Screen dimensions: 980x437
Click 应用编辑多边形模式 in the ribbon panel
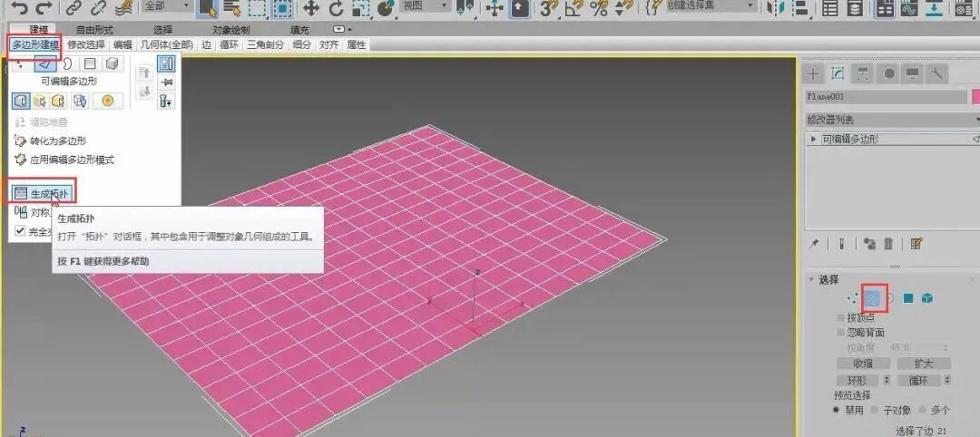tap(64, 160)
